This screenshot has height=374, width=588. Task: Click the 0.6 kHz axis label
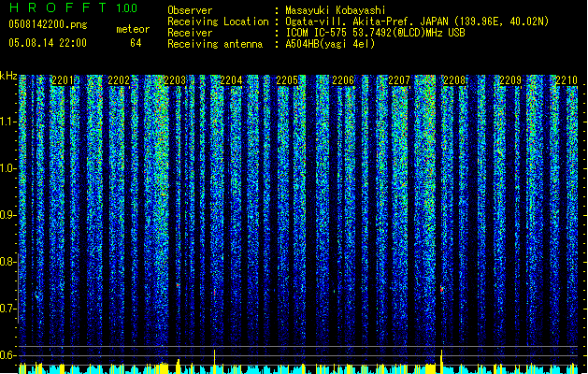(x=7, y=355)
